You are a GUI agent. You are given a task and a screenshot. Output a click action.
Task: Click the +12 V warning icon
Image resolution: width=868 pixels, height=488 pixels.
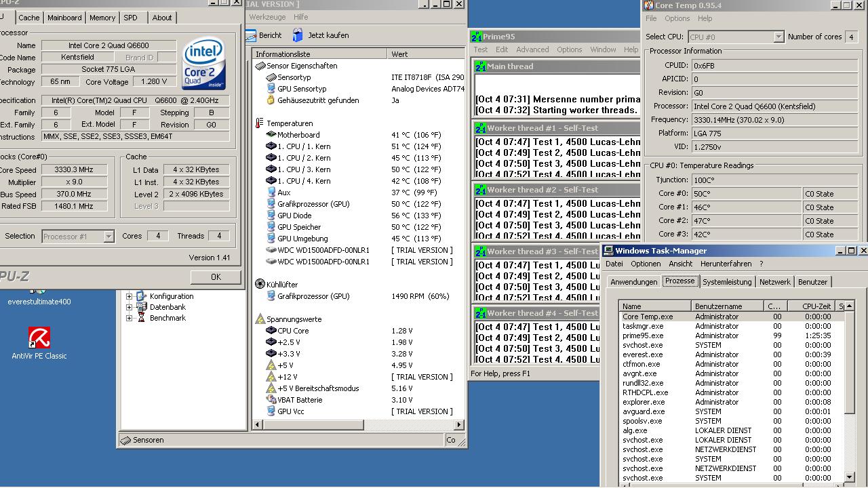(x=271, y=377)
